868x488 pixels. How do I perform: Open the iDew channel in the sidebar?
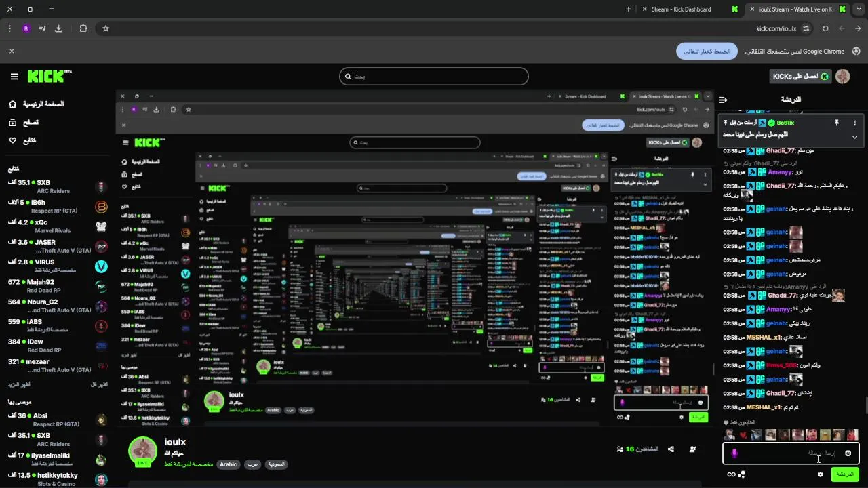click(58, 346)
